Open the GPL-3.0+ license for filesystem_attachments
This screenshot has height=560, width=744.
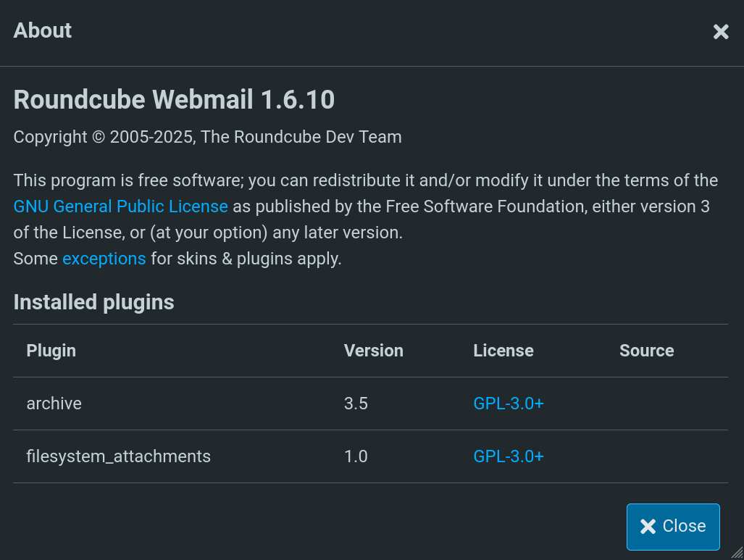(509, 456)
